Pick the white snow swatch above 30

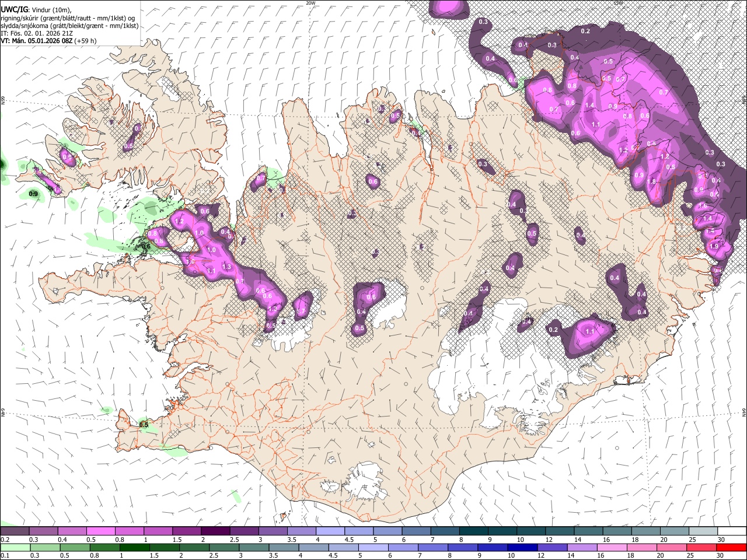click(x=732, y=531)
